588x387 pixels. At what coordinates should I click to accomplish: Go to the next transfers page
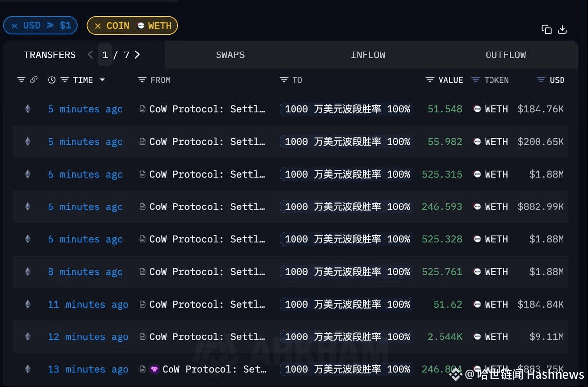137,55
